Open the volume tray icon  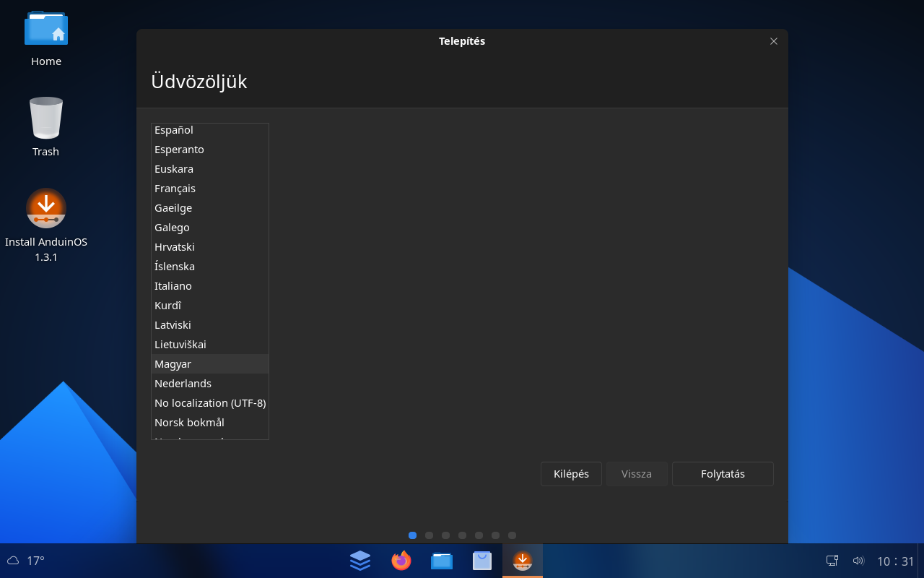tap(858, 561)
